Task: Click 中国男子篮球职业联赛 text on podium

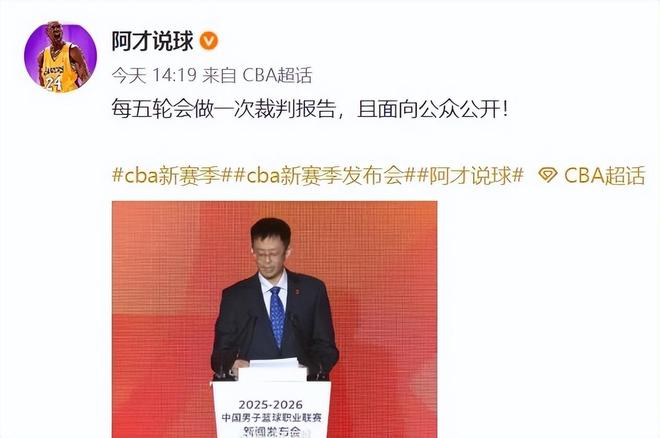Action: [271, 418]
